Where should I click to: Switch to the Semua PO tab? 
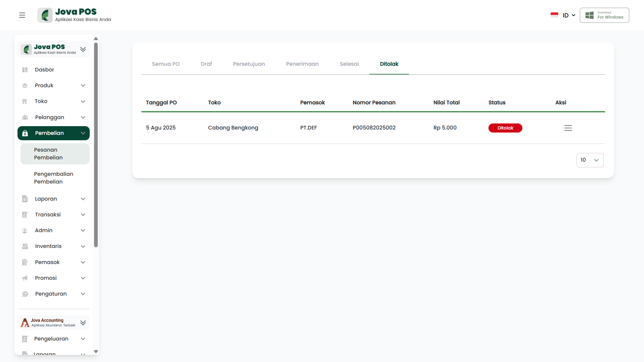[166, 64]
